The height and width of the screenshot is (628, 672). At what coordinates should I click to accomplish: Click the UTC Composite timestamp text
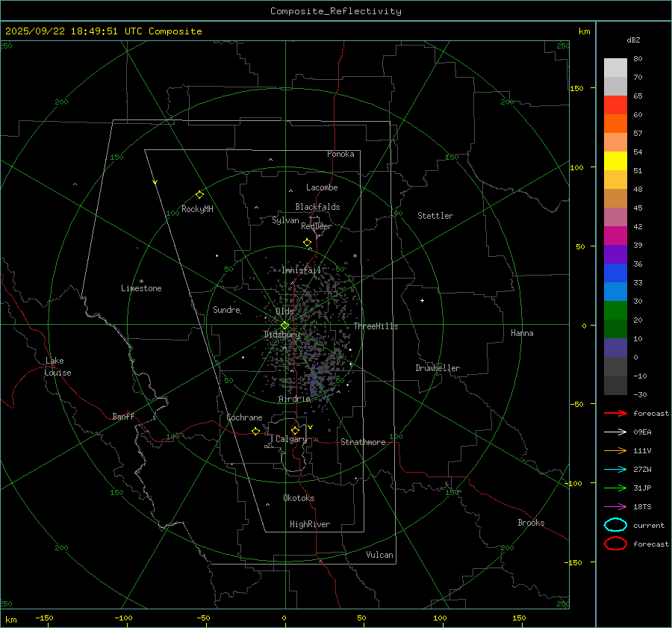click(104, 31)
